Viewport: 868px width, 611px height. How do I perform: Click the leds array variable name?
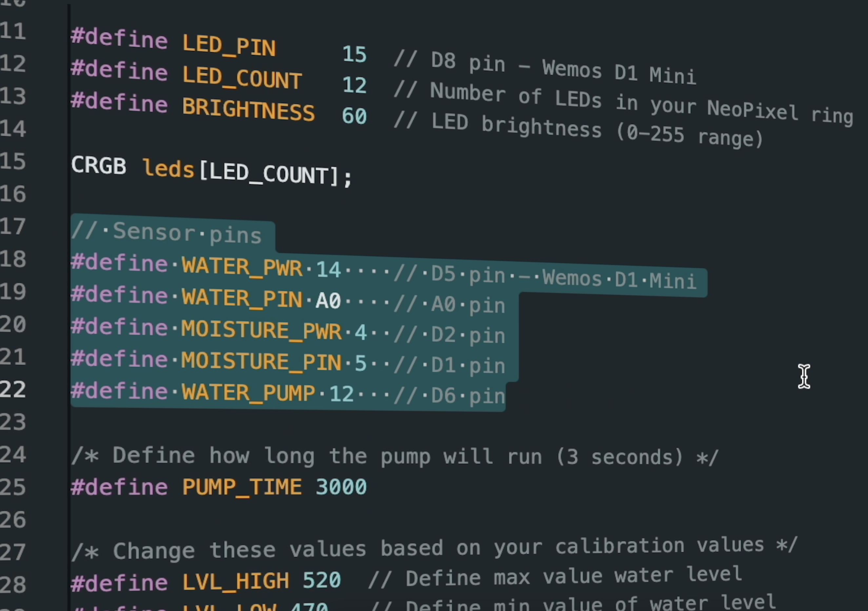pyautogui.click(x=168, y=169)
